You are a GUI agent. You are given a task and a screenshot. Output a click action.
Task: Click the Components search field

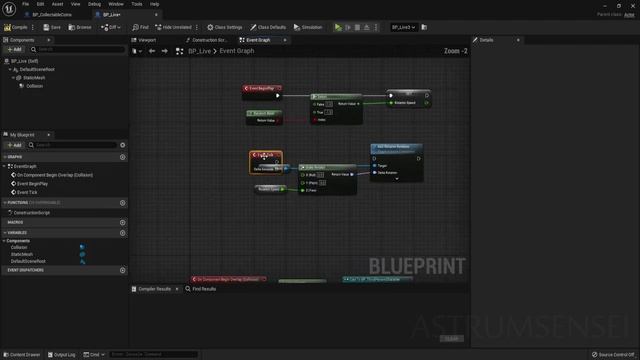(x=77, y=49)
